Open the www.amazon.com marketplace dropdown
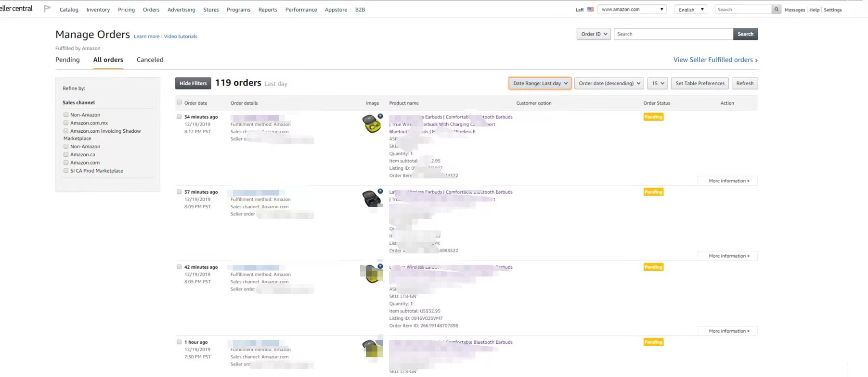The height and width of the screenshot is (377, 868). click(632, 10)
